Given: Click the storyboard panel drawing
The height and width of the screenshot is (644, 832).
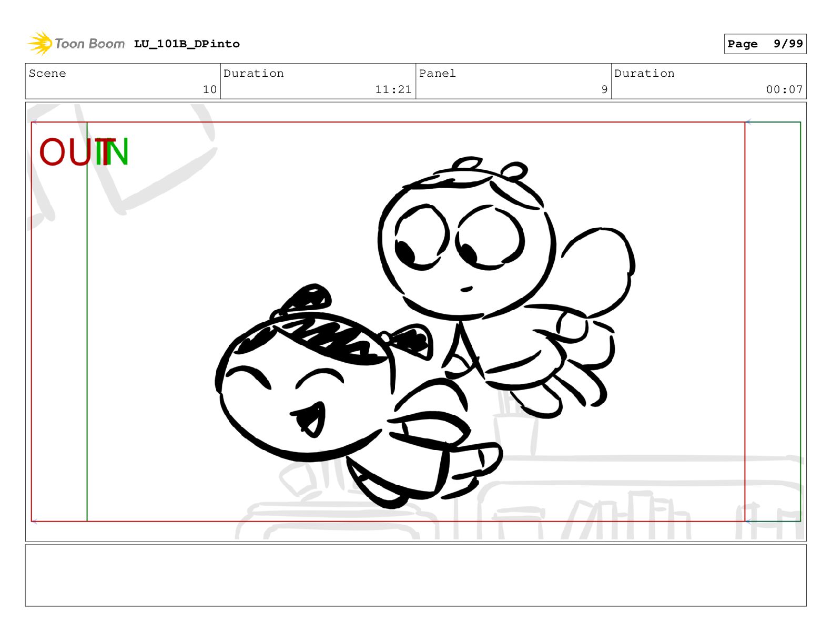Looking at the screenshot, I should point(415,322).
